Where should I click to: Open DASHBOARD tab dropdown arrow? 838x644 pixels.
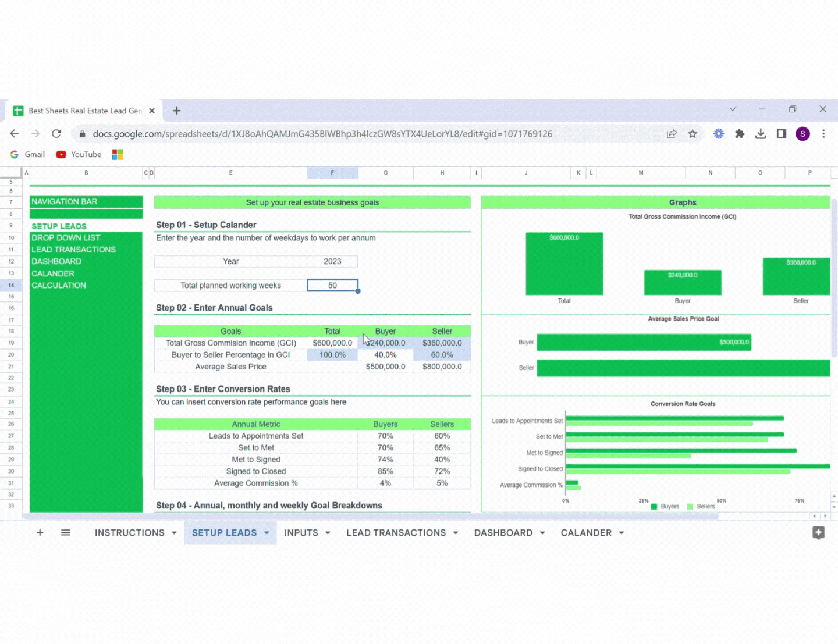[542, 533]
